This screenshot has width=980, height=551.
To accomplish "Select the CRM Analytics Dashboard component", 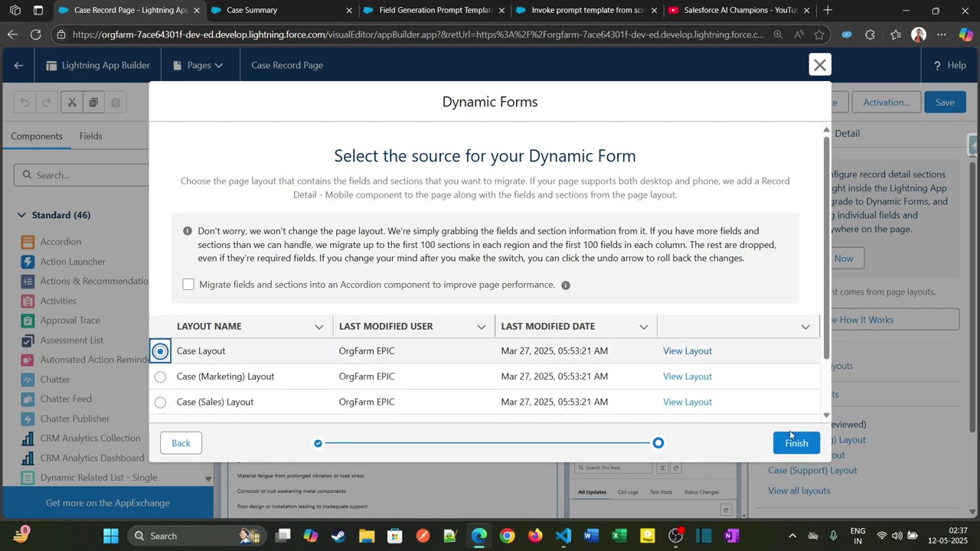I will 92,458.
